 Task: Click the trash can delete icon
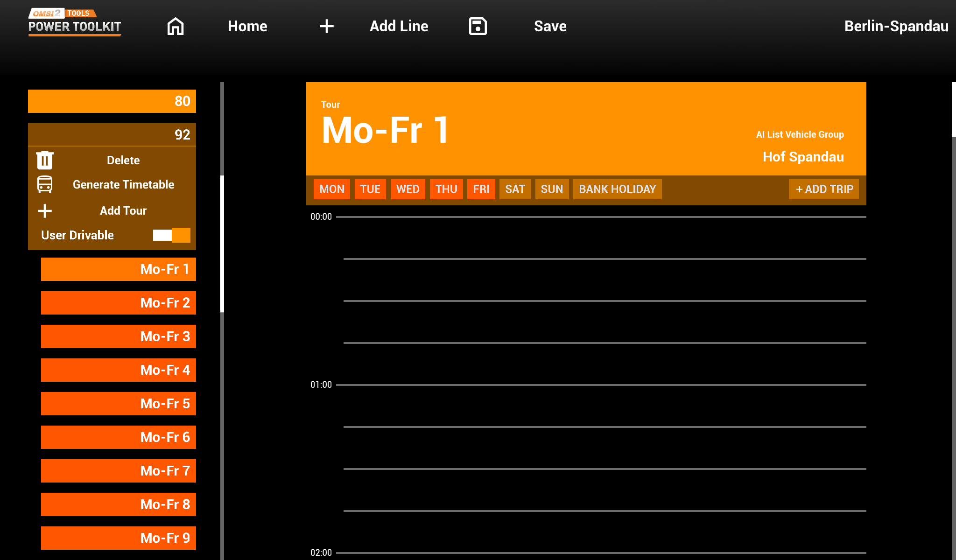point(45,160)
